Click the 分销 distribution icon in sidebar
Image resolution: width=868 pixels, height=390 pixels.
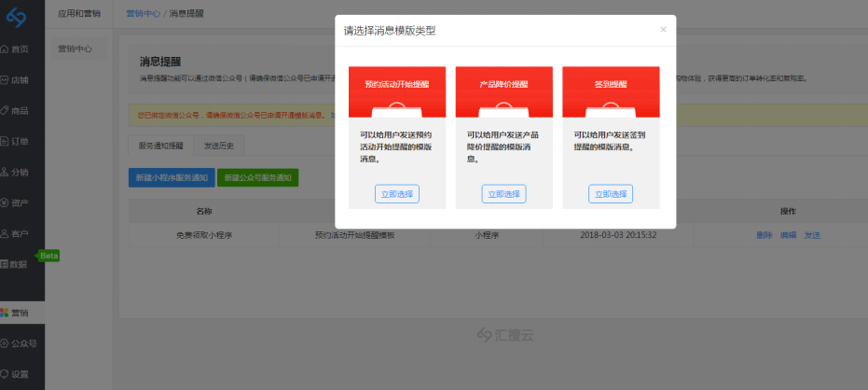point(5,172)
